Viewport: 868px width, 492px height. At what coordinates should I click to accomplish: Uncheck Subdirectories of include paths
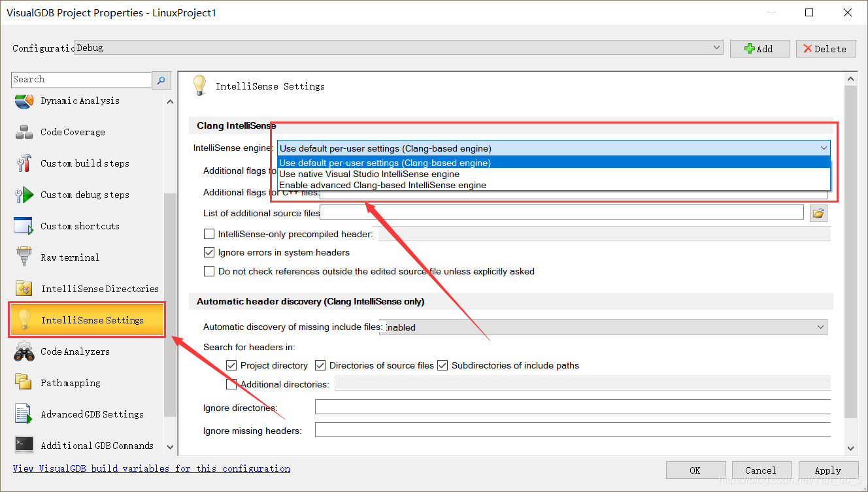[442, 365]
